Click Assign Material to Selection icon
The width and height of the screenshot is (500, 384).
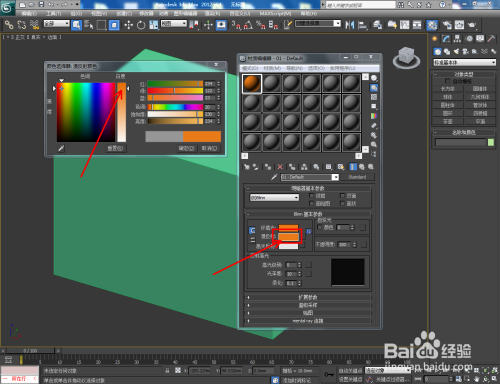tap(268, 167)
